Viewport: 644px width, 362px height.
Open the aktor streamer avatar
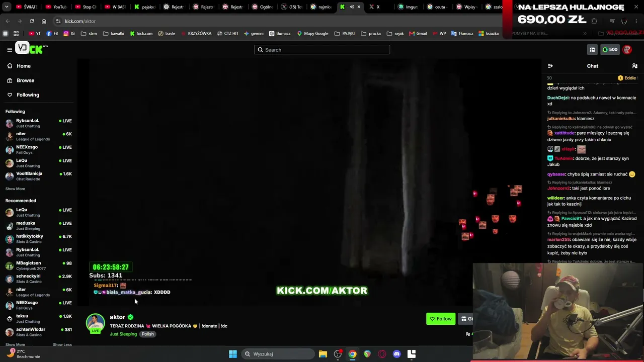pyautogui.click(x=95, y=323)
